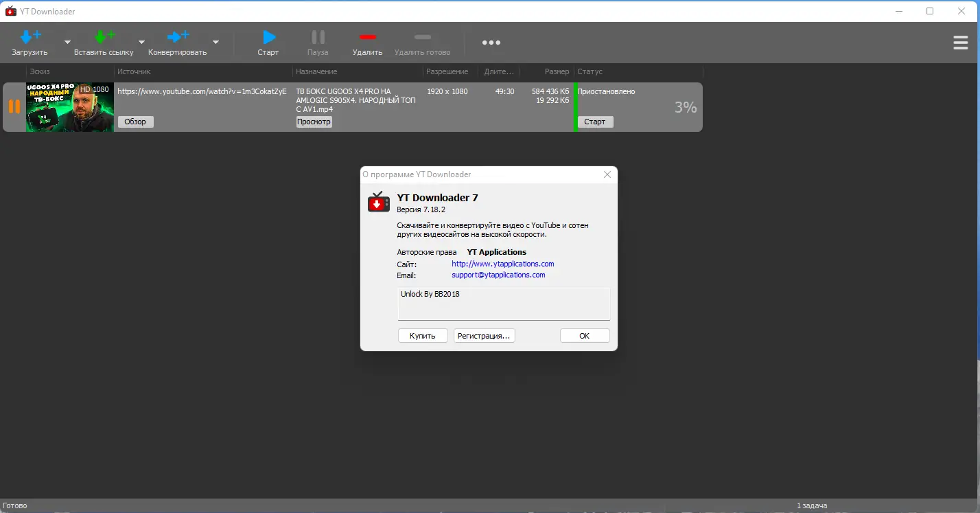Maximize the YT Downloader window

point(930,11)
